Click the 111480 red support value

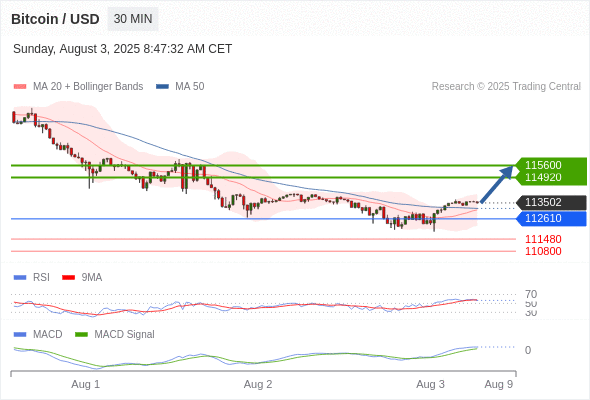point(543,239)
